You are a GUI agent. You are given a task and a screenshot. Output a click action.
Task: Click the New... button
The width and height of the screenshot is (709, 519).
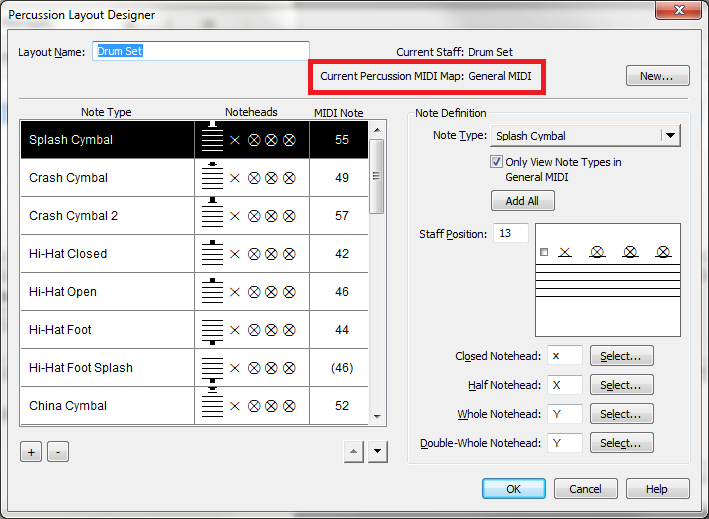tap(657, 76)
